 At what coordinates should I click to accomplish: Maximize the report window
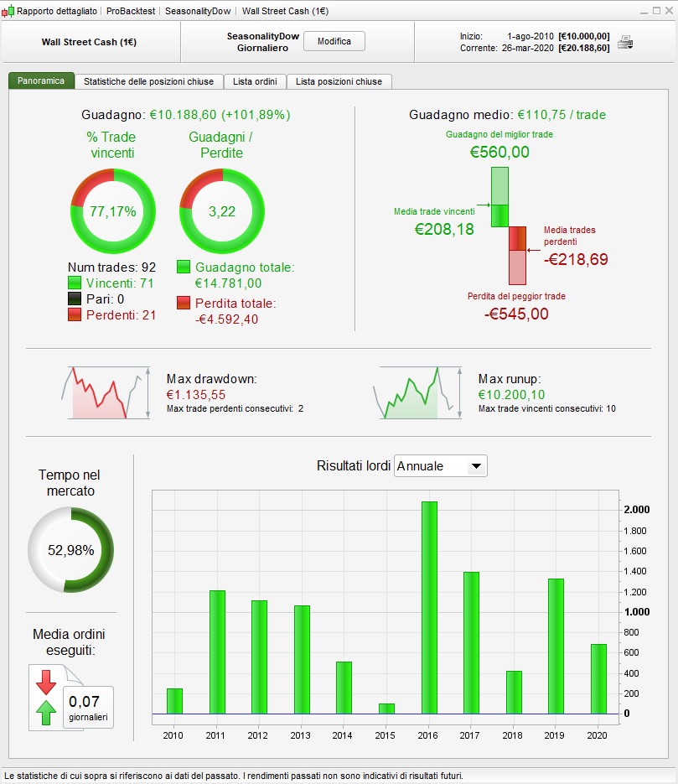(x=656, y=11)
